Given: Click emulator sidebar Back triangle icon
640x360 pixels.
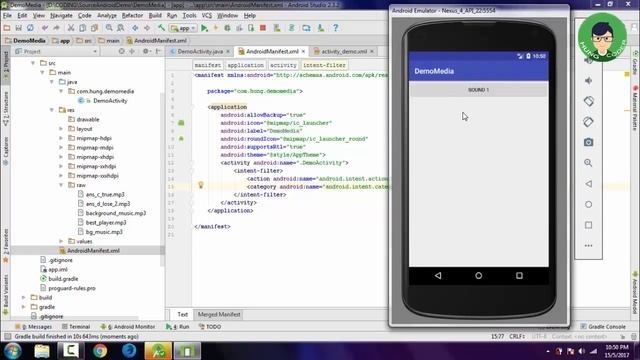Looking at the screenshot, I should tap(588, 184).
